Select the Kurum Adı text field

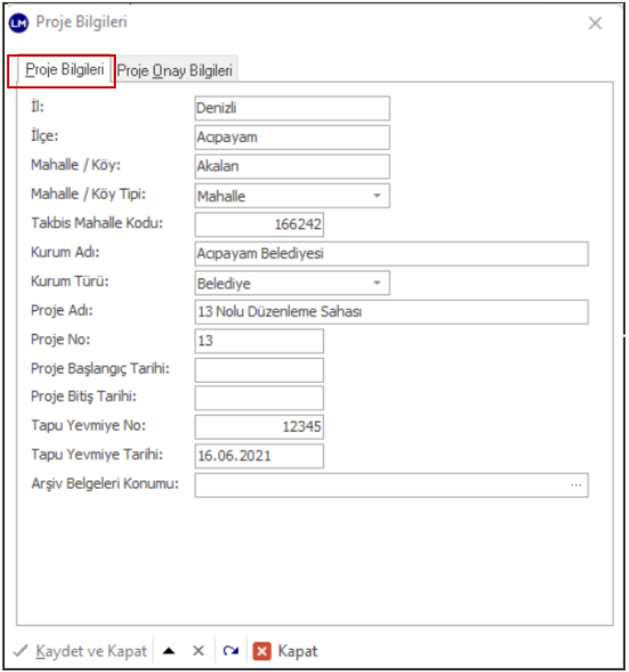click(390, 254)
